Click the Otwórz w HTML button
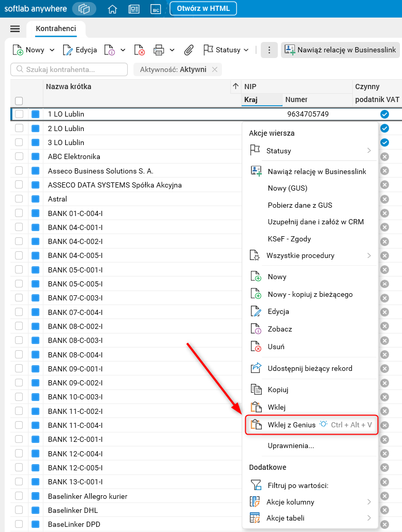Viewport: 402px width, 532px height. [x=203, y=8]
